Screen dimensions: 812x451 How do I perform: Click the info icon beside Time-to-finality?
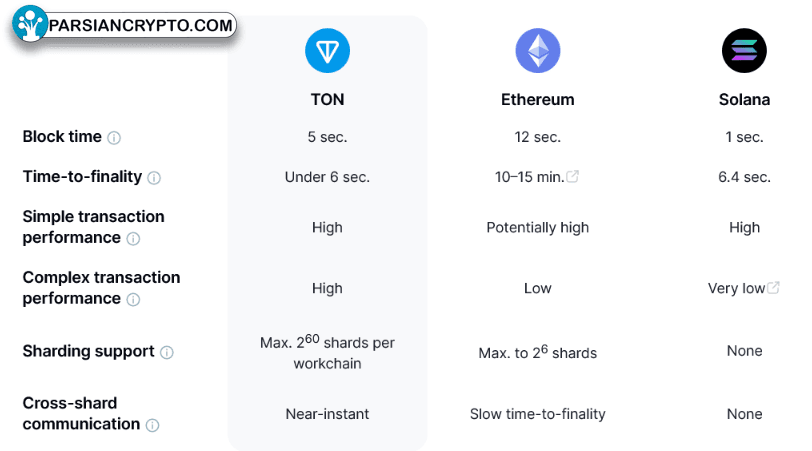(x=154, y=178)
